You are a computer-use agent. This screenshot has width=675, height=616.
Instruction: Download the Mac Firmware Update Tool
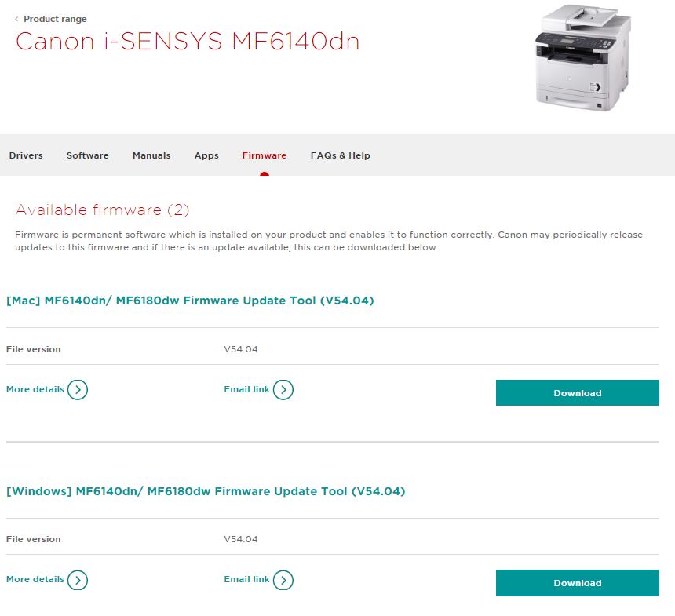[577, 392]
